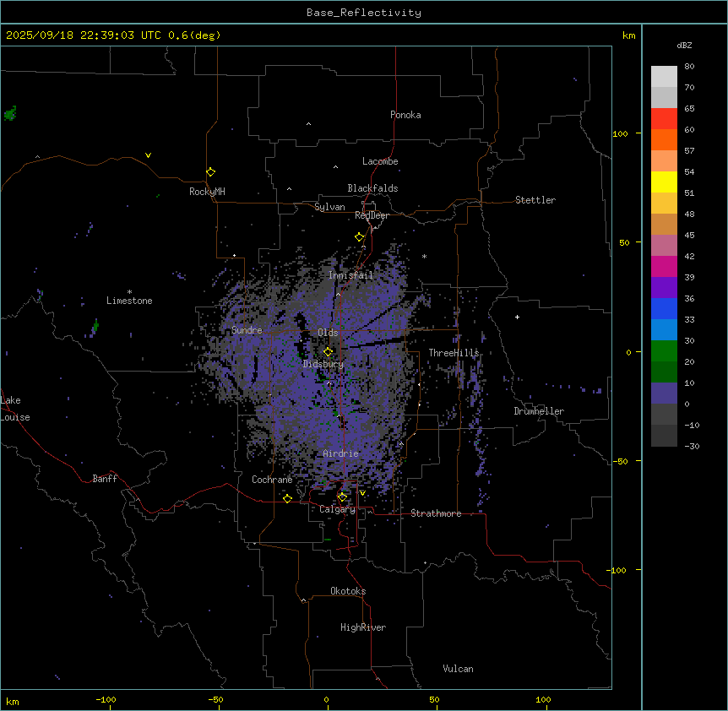The width and height of the screenshot is (728, 711).
Task: Click the Base_Reflectivity title
Action: point(364,13)
